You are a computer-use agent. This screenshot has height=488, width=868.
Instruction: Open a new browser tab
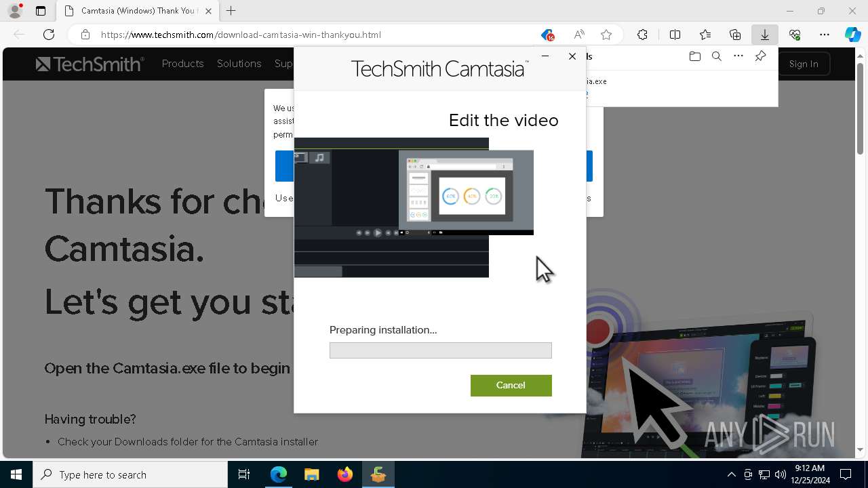click(x=231, y=11)
